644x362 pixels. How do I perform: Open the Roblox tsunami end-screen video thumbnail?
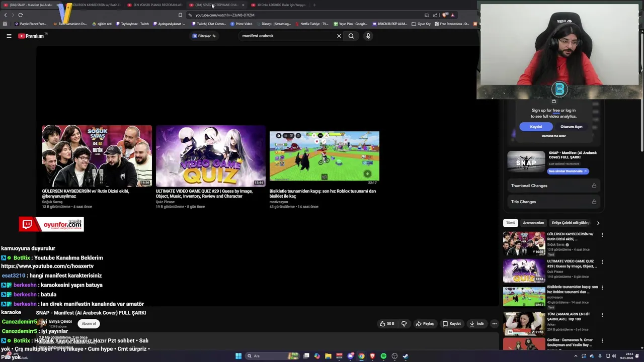324,156
